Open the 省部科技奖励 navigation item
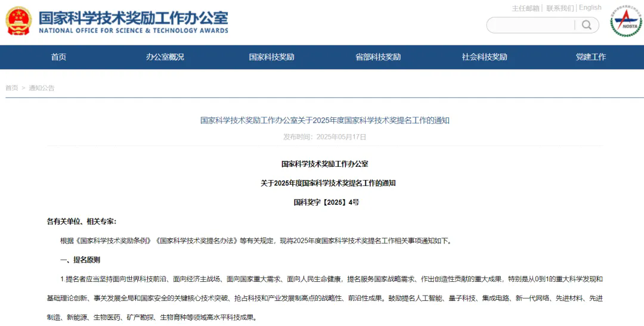The image size is (644, 326). point(378,57)
